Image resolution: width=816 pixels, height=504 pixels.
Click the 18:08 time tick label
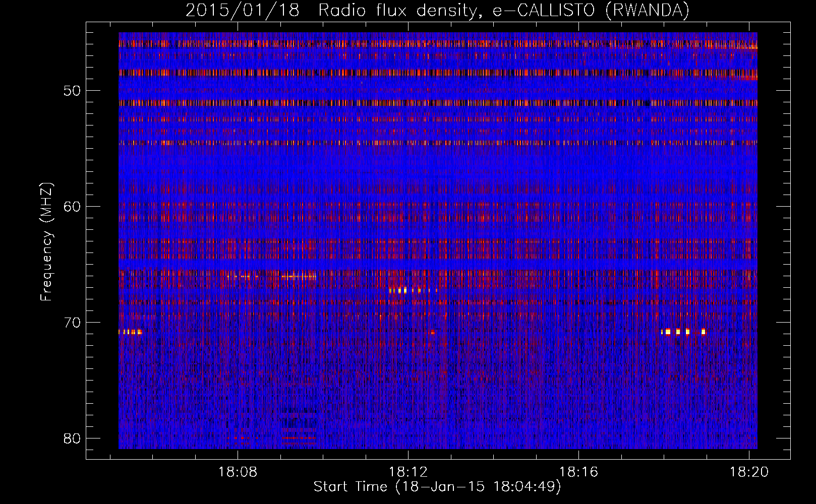(x=238, y=472)
